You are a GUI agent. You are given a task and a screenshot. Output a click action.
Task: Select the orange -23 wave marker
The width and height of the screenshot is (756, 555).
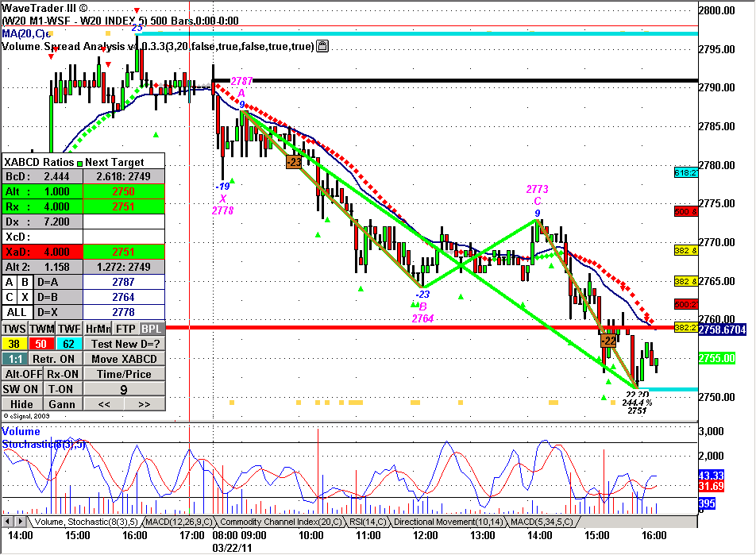point(294,163)
